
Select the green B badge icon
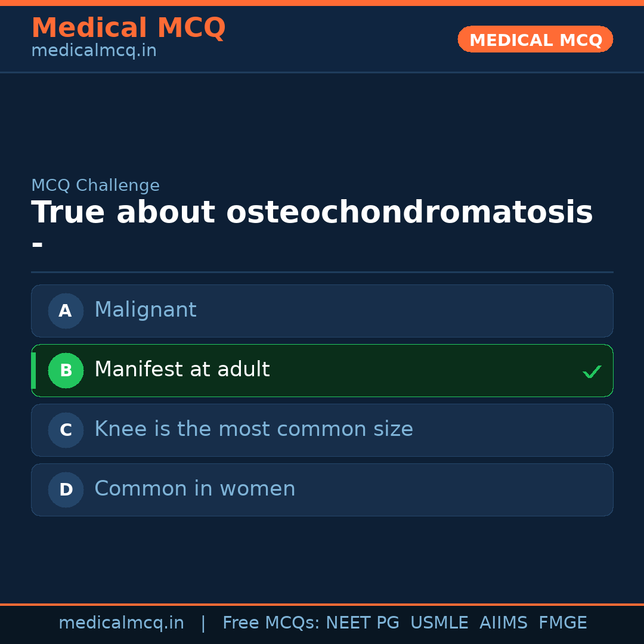click(66, 370)
